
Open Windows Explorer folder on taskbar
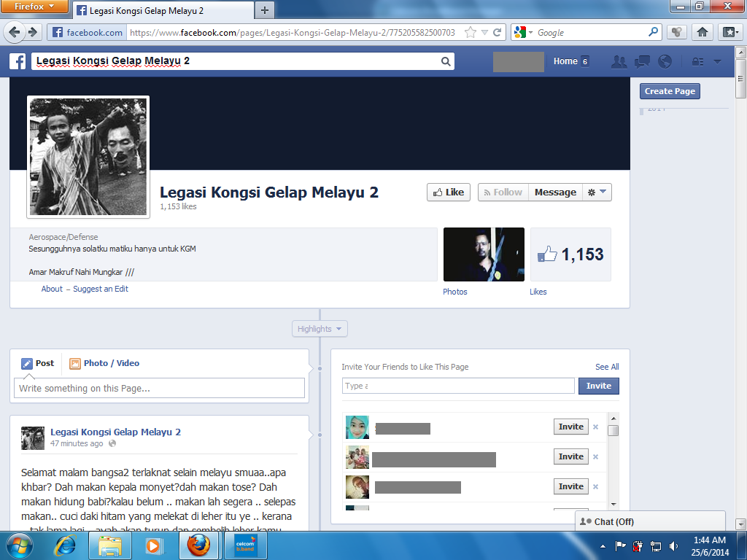pyautogui.click(x=109, y=545)
